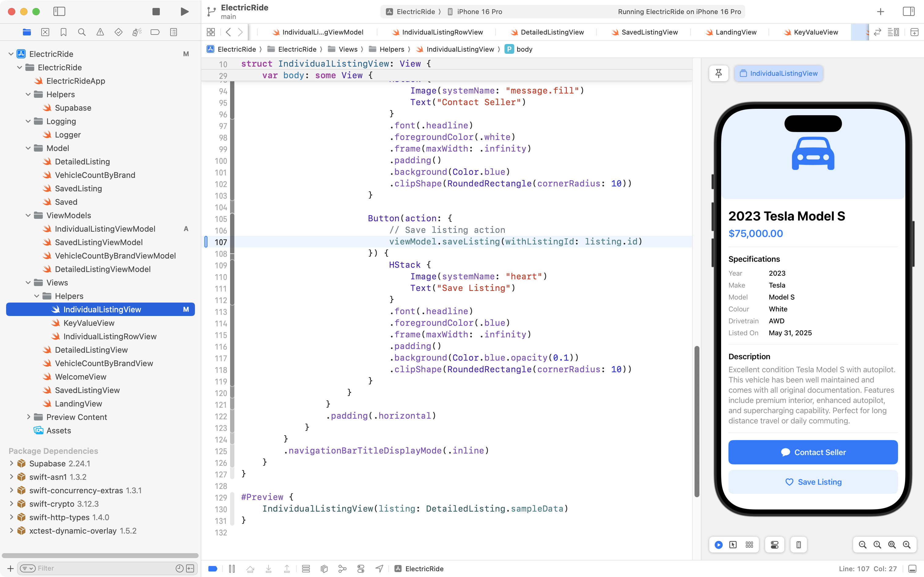924x577 pixels.
Task: Switch to the SavedListingView tab
Action: 649,32
